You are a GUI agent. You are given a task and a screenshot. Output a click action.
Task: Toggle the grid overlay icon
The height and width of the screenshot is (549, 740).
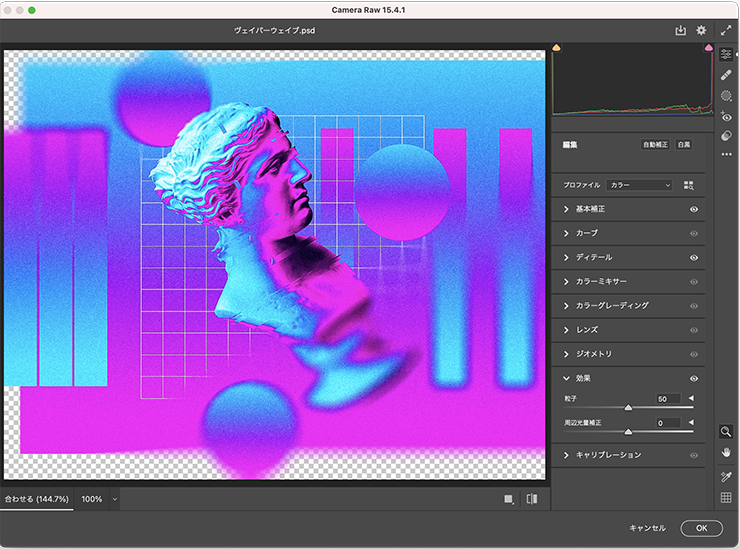pyautogui.click(x=726, y=497)
